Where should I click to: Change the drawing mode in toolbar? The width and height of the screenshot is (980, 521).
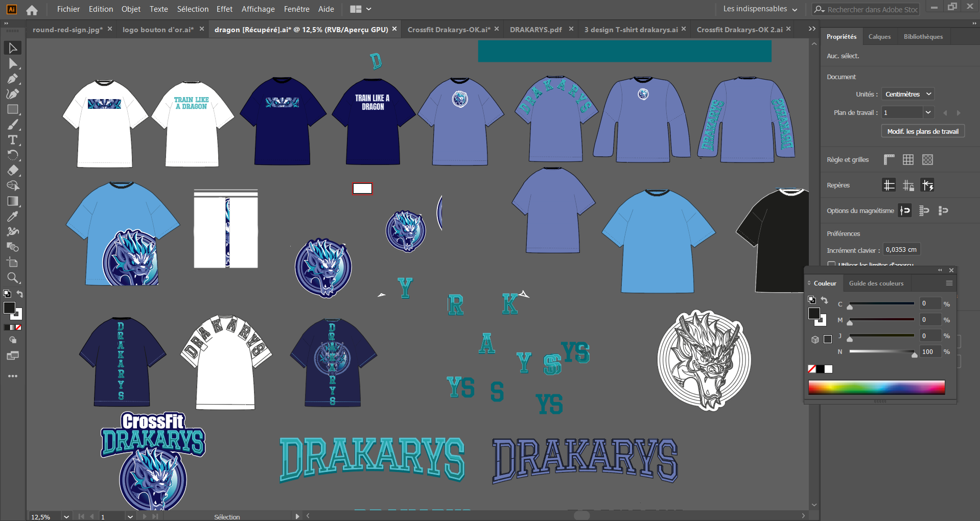click(13, 340)
